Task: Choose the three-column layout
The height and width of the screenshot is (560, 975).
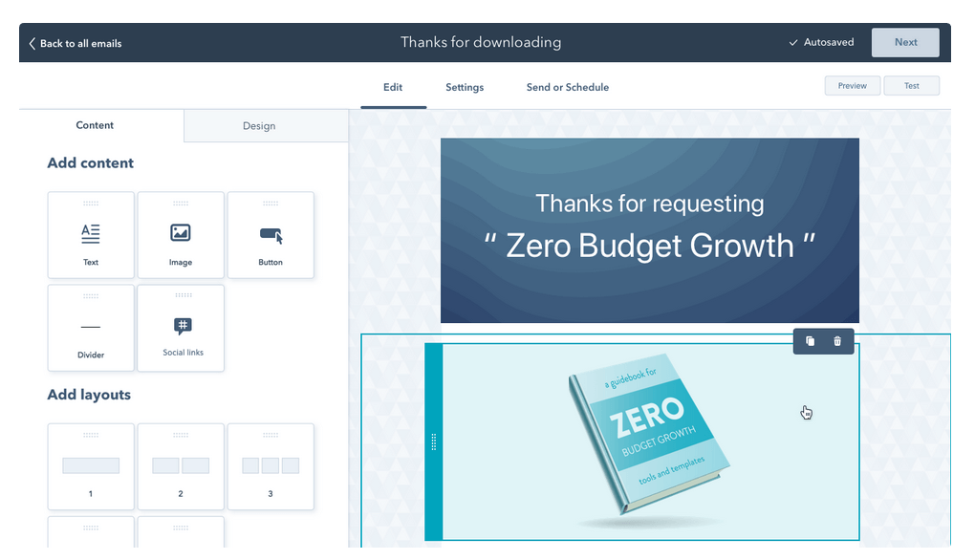Action: point(271,466)
